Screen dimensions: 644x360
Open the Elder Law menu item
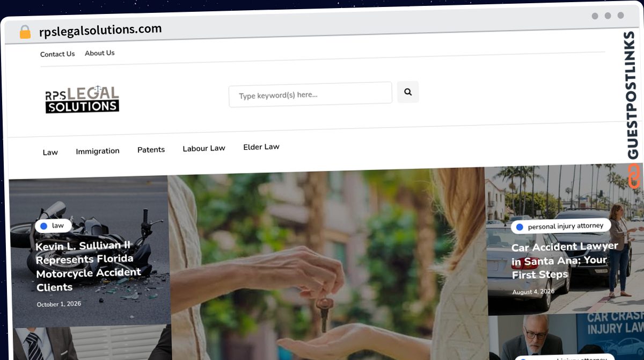click(261, 147)
